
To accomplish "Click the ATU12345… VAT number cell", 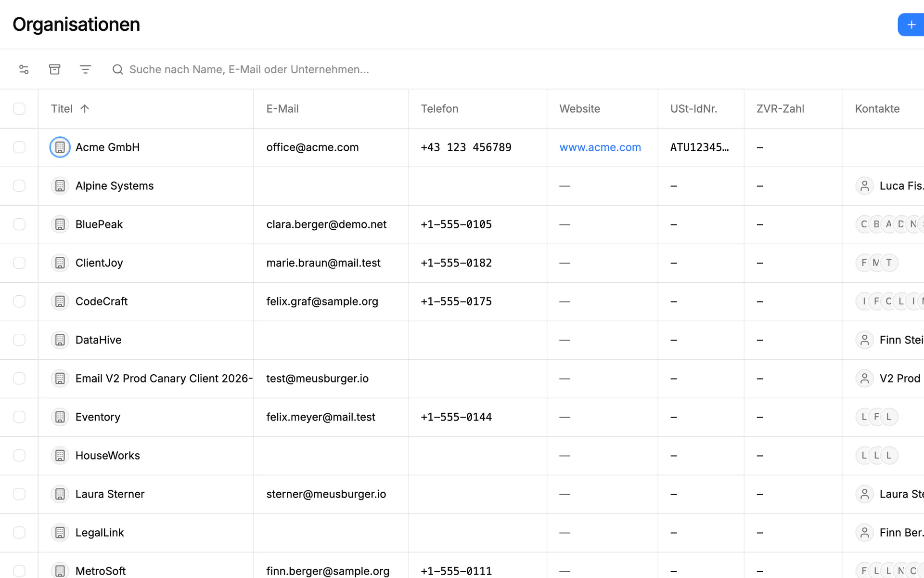I will (701, 147).
